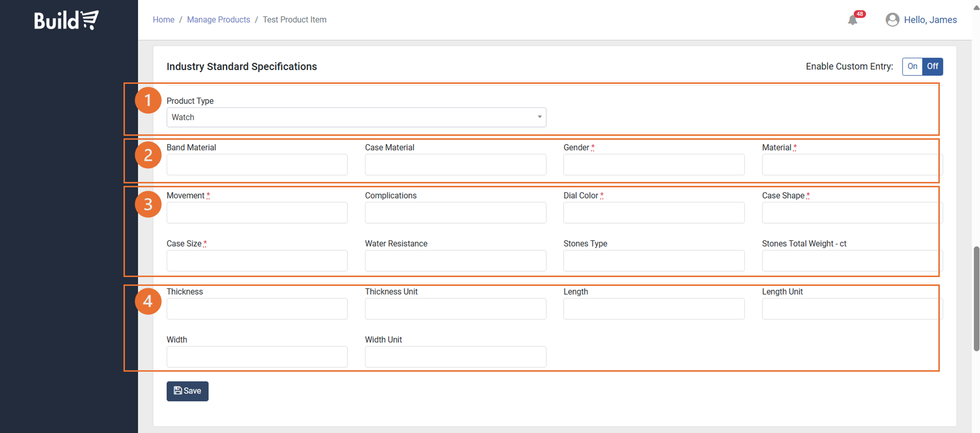
Task: Focus the Band Material field
Action: (x=257, y=165)
